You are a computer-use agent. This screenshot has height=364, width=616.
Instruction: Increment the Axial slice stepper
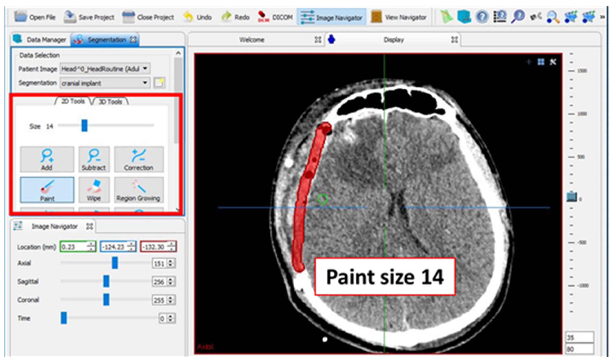[171, 262]
